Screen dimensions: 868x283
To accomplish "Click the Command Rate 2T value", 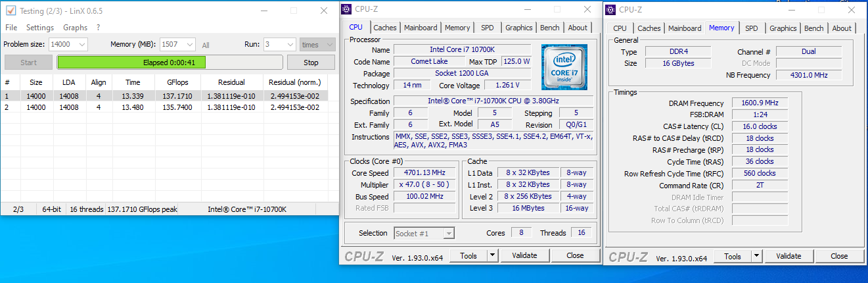I will [760, 185].
